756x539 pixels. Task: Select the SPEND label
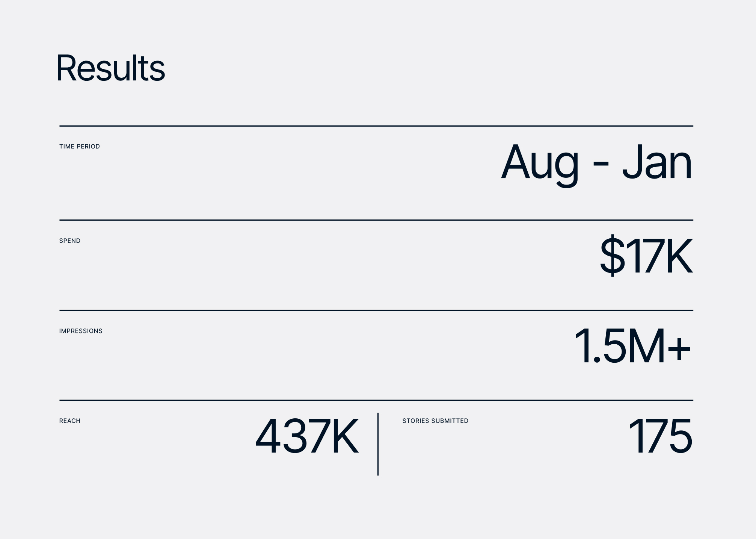[x=70, y=241]
